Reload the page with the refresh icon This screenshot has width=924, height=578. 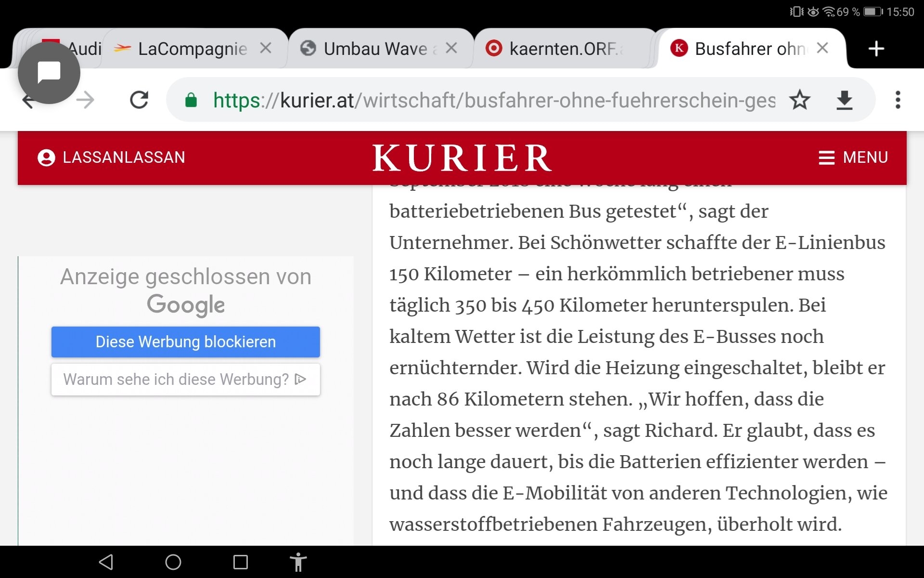(139, 100)
